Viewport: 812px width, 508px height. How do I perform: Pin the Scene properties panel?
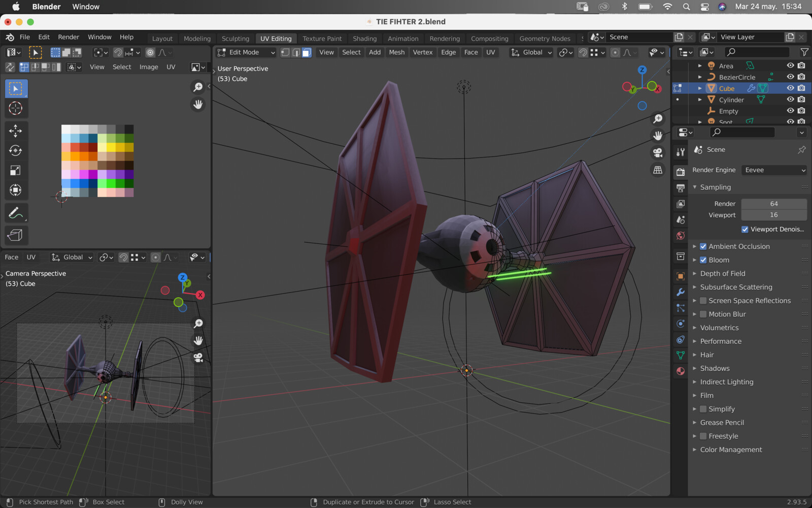pyautogui.click(x=802, y=149)
